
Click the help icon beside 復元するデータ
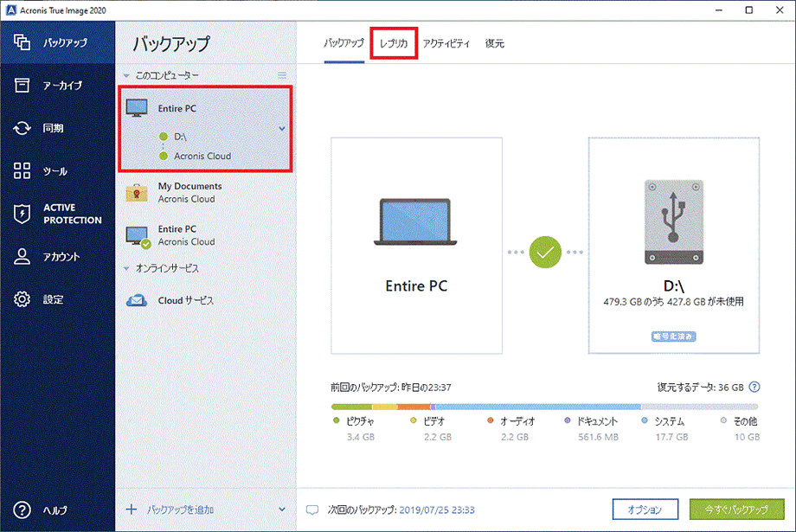754,387
